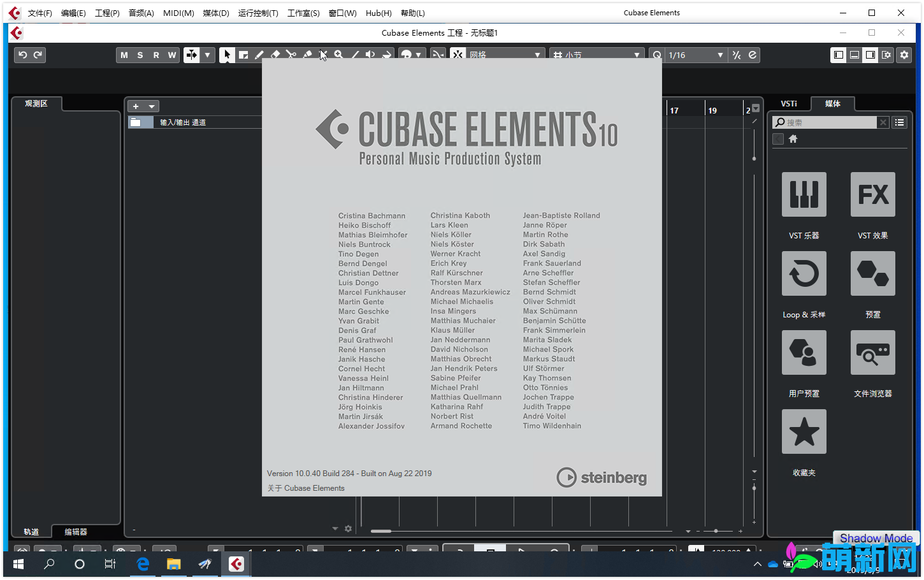Go to media rack home
Screen dimensions: 924x580
[793, 139]
